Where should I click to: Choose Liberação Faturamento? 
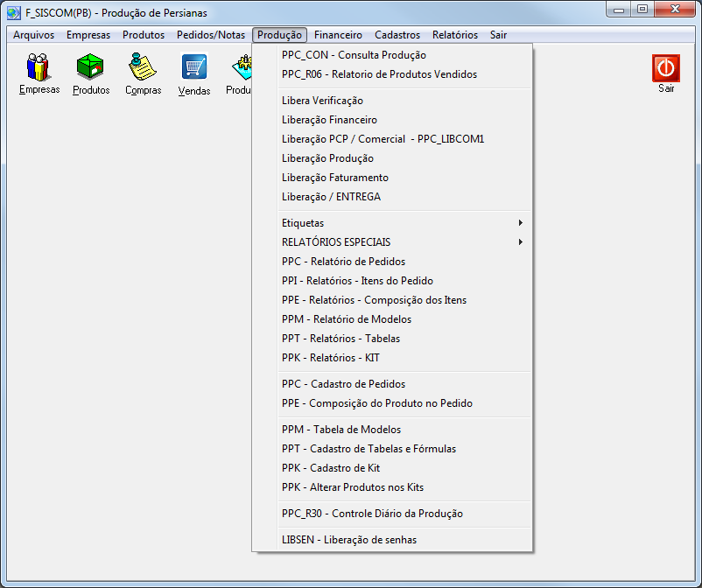(x=405, y=178)
